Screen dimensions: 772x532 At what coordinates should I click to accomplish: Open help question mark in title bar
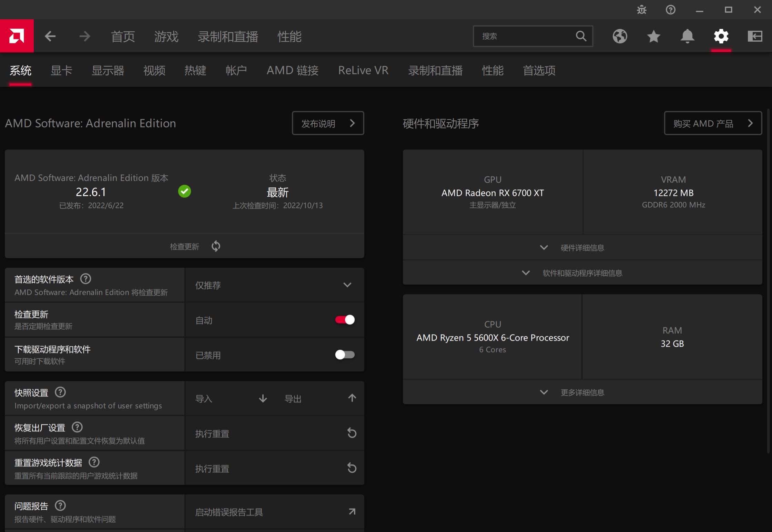(x=670, y=10)
